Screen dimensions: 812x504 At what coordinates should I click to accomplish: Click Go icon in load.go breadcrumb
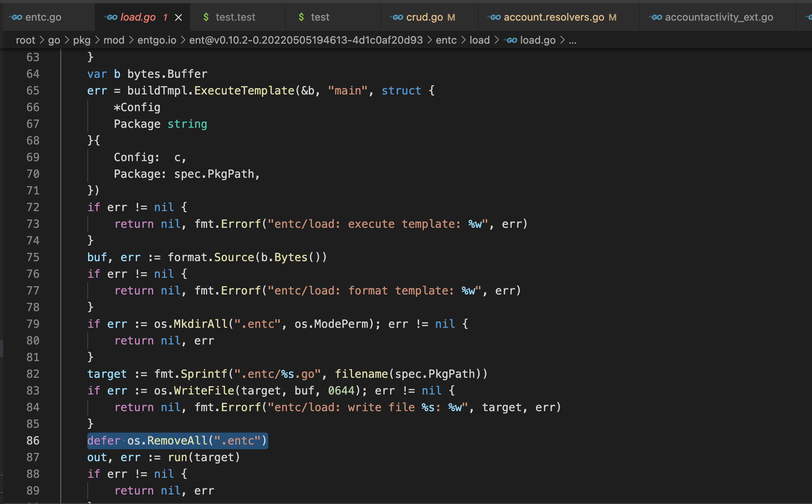pyautogui.click(x=511, y=40)
